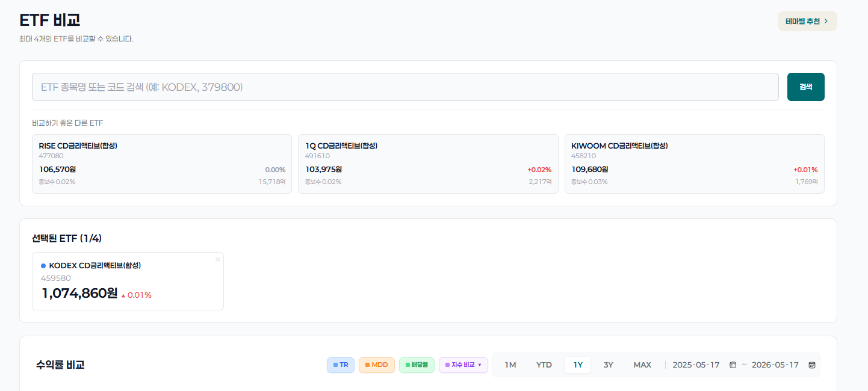Toggle the TR chip
The width and height of the screenshot is (868, 391).
(x=341, y=365)
